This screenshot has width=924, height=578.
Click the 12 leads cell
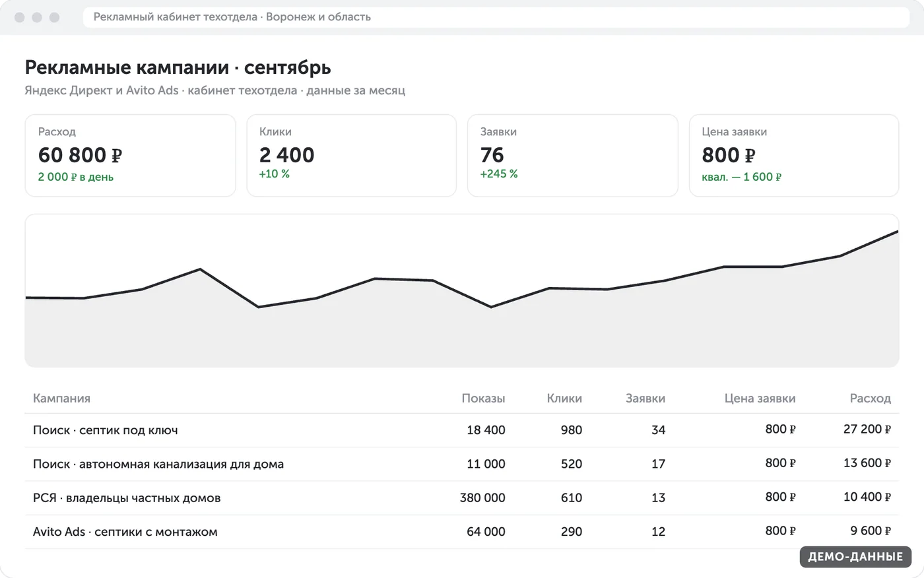(x=659, y=532)
